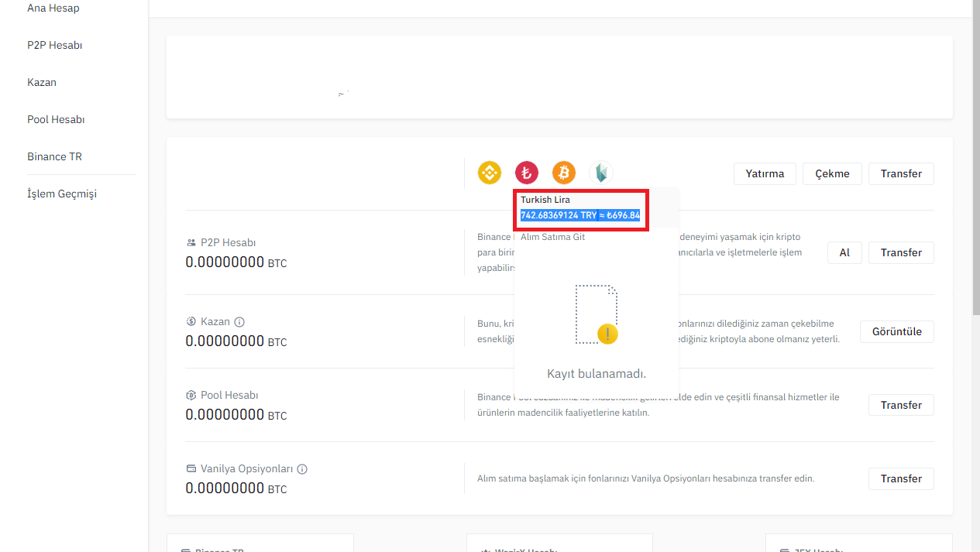
Task: Select Kazan in sidebar
Action: [x=42, y=82]
